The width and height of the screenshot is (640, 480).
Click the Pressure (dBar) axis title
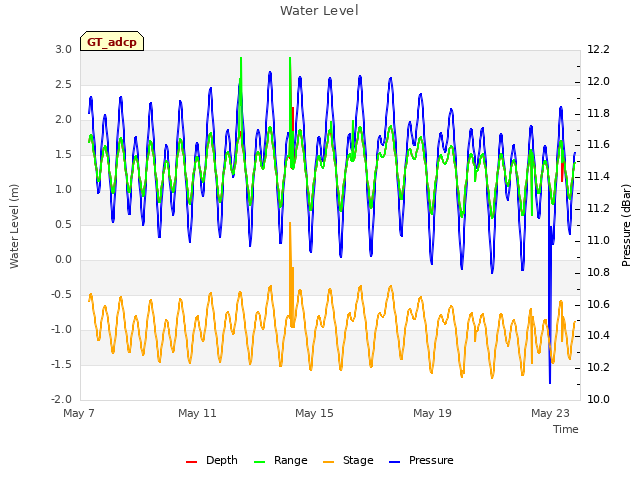coord(626,225)
